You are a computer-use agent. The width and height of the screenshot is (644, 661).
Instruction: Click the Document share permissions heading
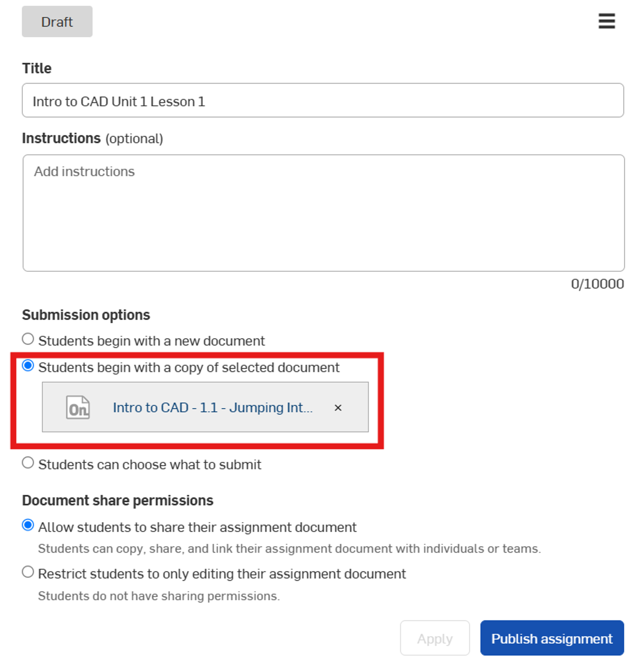118,500
